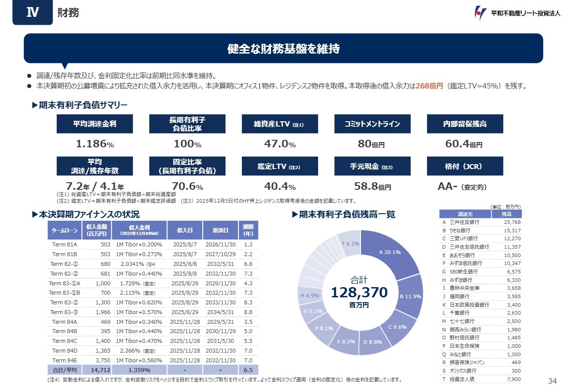Click the Heiwa Real Estate REIT logo icon
The image size is (567, 392).
(480, 13)
